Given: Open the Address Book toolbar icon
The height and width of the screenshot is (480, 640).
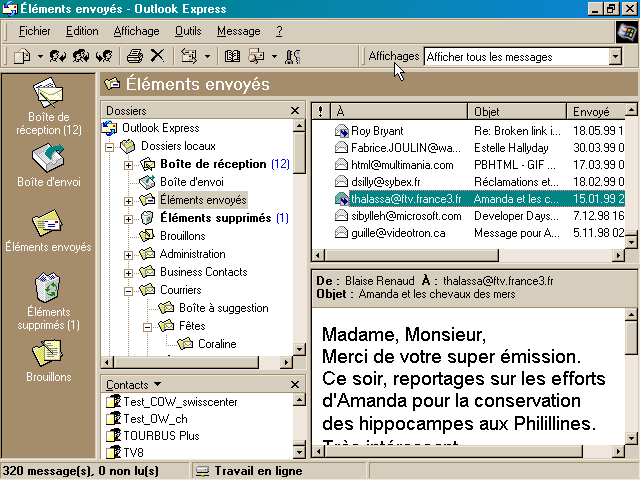Looking at the screenshot, I should [x=232, y=56].
